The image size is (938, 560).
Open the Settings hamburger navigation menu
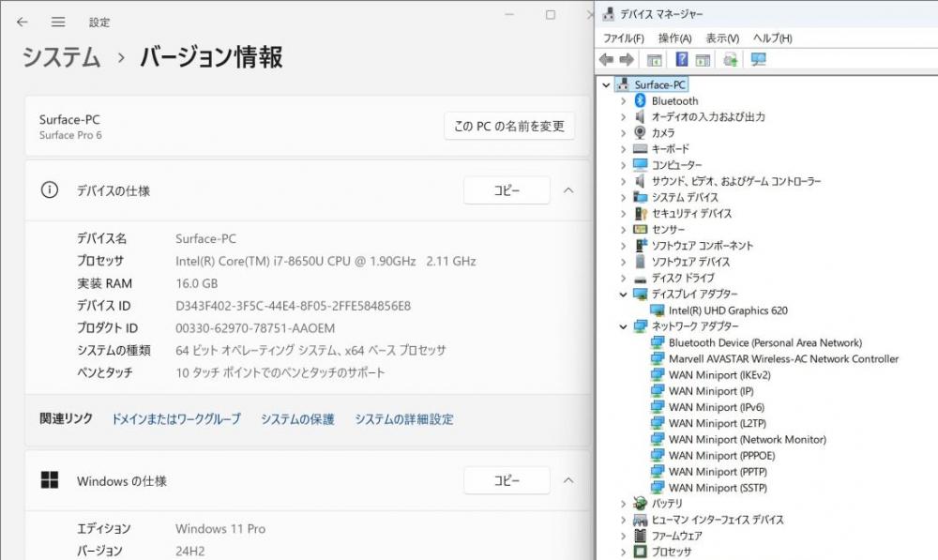coord(58,23)
